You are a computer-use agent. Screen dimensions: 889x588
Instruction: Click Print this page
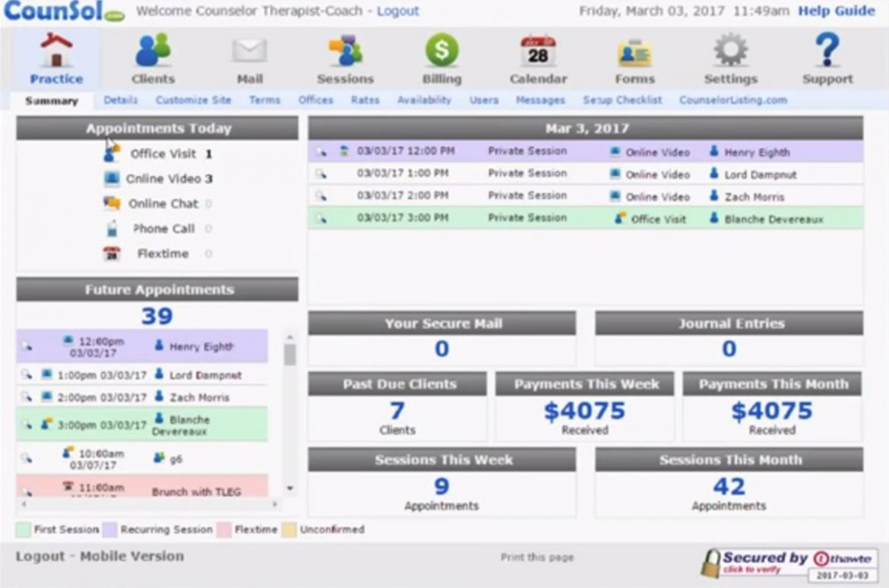(536, 556)
